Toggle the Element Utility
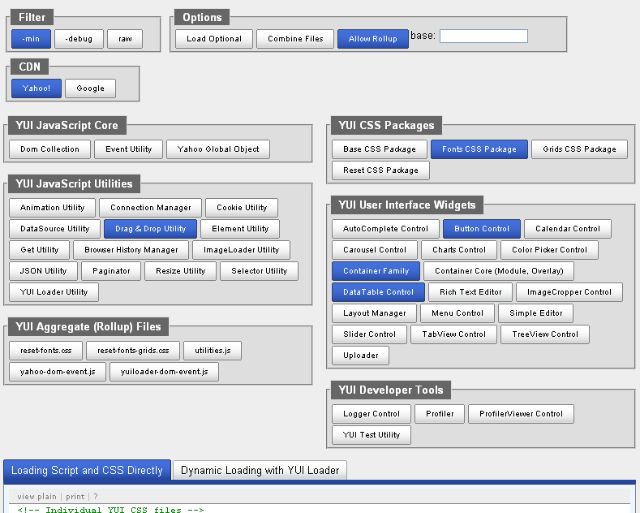Screen dimensions: 640x513 pyautogui.click(x=240, y=229)
